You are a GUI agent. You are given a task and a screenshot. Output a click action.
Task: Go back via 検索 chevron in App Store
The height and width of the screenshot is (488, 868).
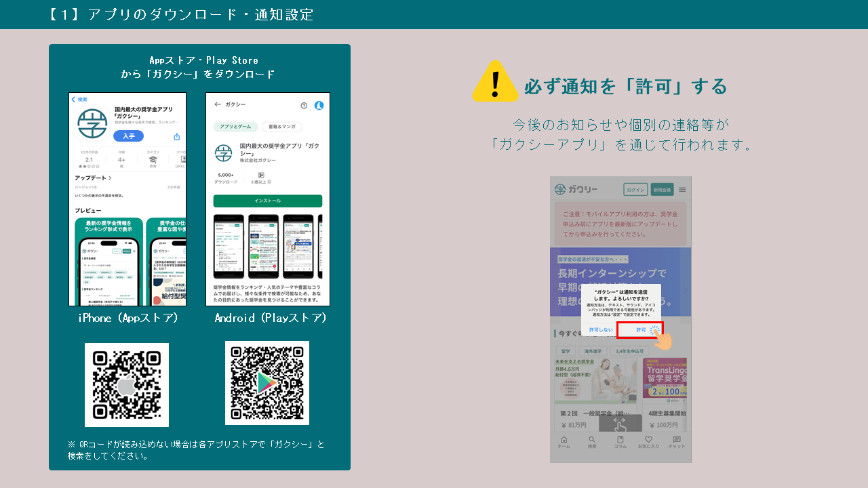click(79, 100)
